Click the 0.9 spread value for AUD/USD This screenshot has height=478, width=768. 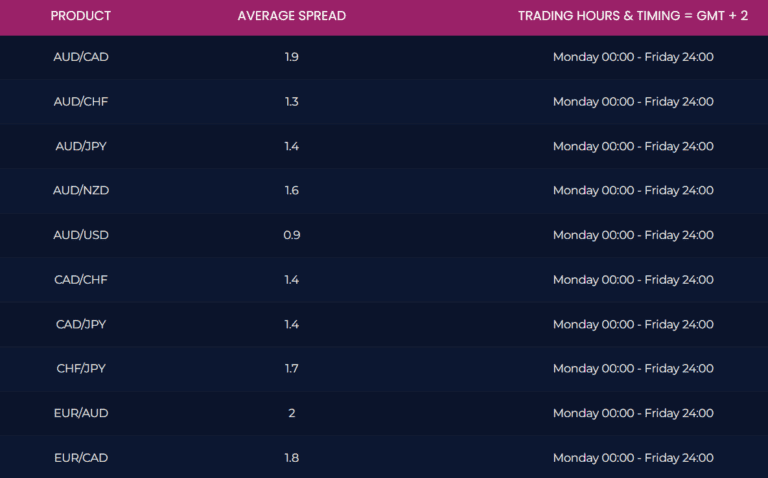[291, 235]
